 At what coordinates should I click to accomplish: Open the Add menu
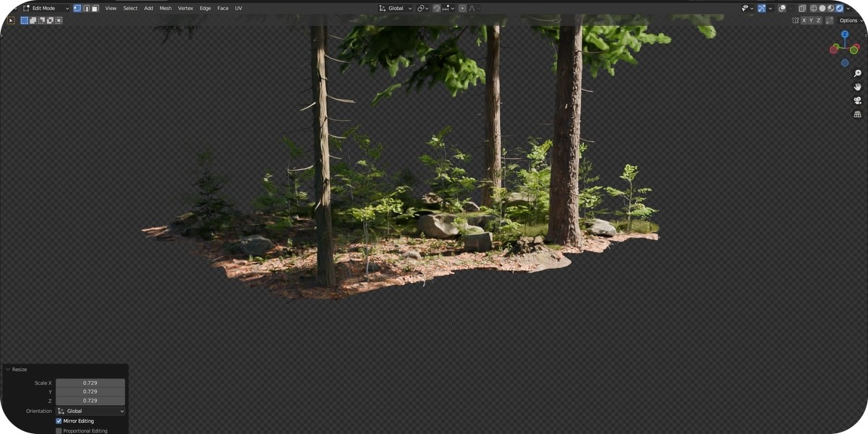pyautogui.click(x=148, y=8)
